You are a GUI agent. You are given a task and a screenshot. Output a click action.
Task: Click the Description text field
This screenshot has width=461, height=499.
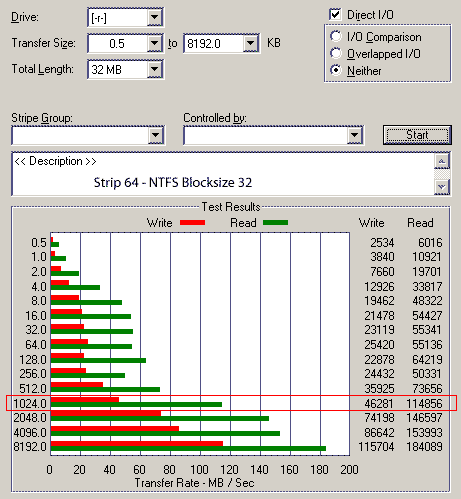(x=223, y=174)
